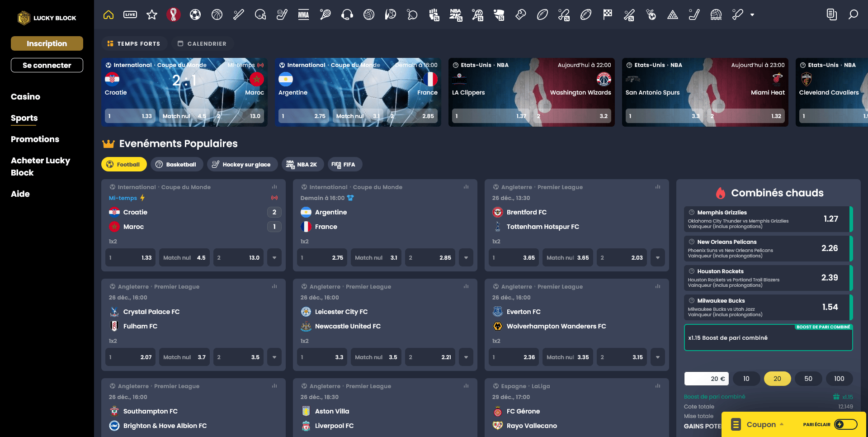
Task: Open Aide in sidebar
Action: (20, 194)
